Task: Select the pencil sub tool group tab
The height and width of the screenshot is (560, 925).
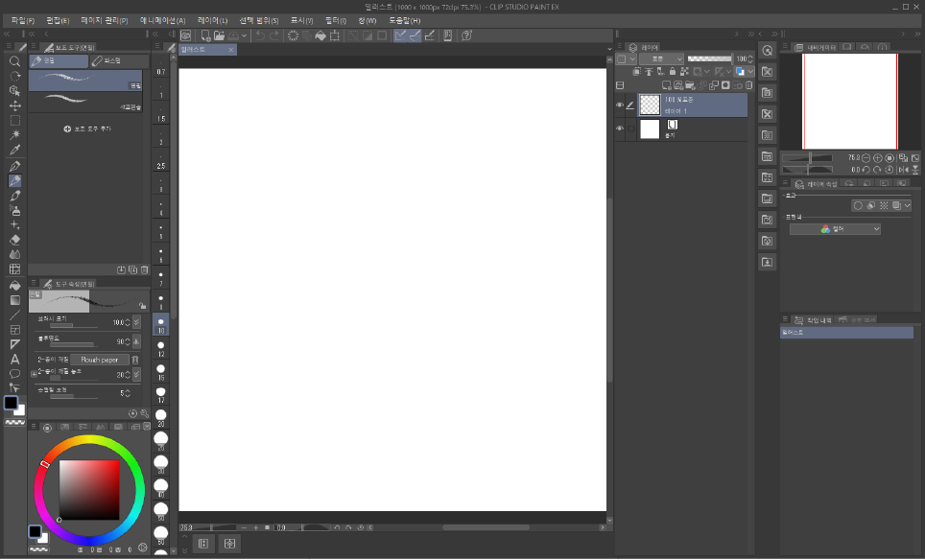Action: 59,60
